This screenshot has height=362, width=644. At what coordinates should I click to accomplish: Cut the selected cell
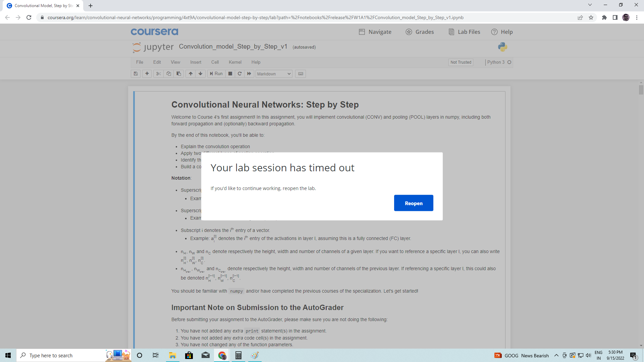tap(158, 74)
